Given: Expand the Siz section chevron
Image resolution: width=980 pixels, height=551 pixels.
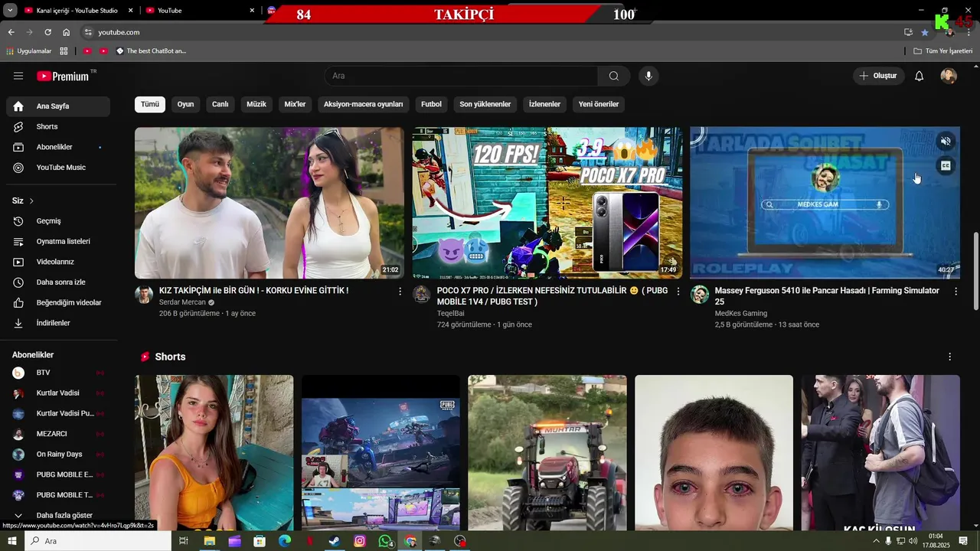Looking at the screenshot, I should pos(31,201).
